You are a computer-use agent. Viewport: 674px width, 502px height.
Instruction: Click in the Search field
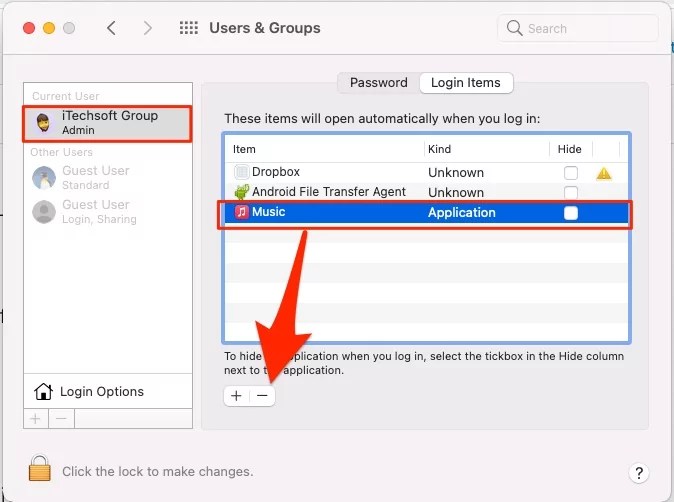tap(578, 28)
